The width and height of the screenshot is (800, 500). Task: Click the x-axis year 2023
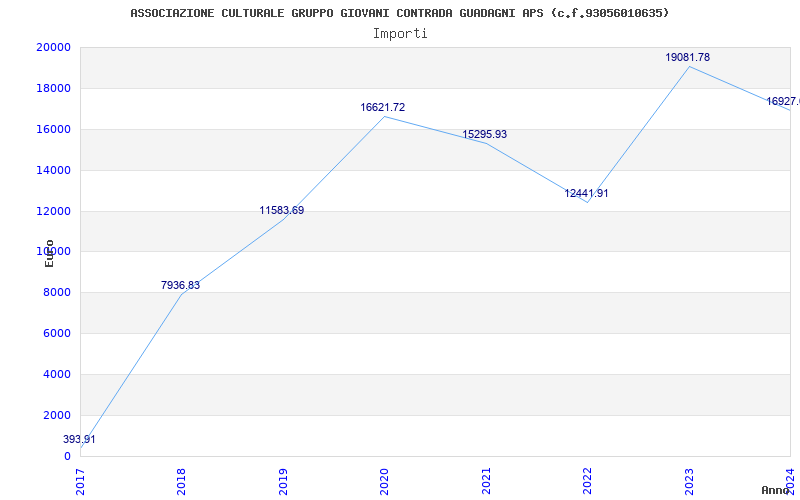[689, 482]
